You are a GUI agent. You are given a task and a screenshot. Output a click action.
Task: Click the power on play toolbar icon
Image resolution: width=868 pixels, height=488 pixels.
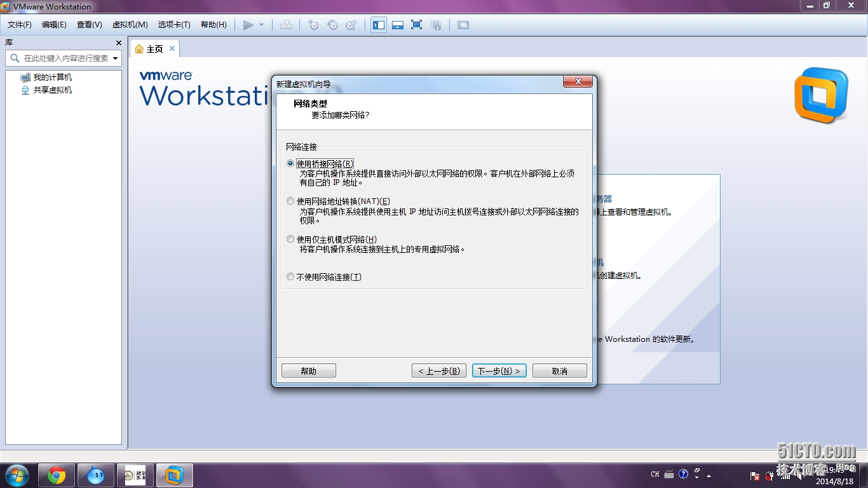tap(248, 25)
